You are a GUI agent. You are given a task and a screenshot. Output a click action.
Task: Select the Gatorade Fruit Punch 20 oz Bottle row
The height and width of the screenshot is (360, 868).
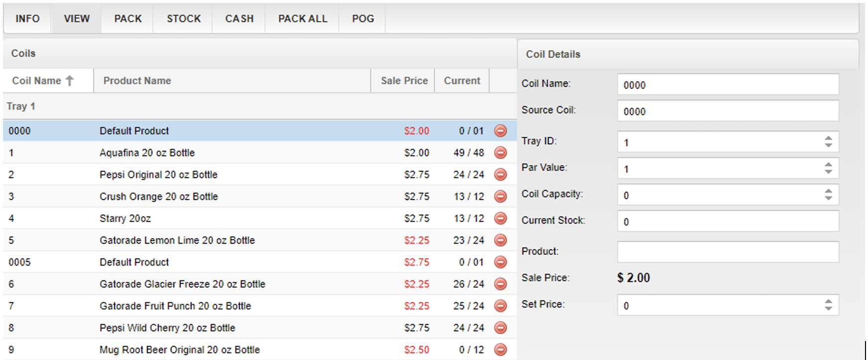260,306
